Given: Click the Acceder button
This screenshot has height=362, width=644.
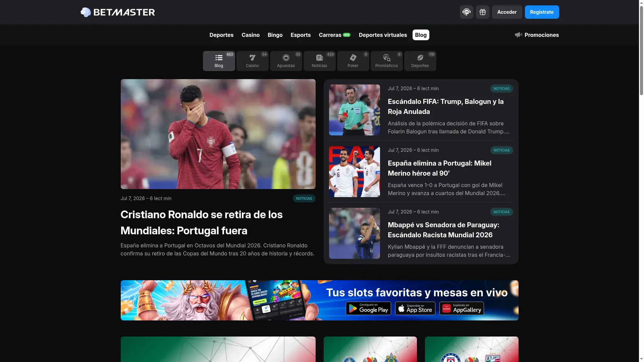Looking at the screenshot, I should coord(507,12).
